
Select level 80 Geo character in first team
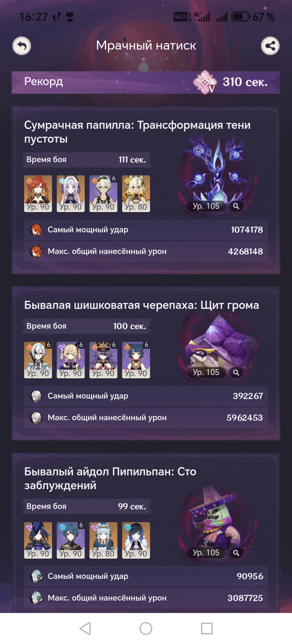(136, 193)
